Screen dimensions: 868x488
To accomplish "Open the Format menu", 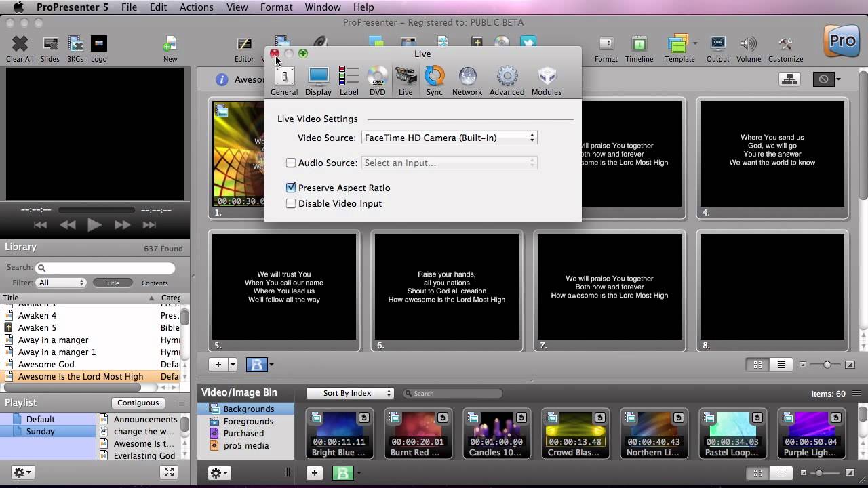I will click(x=276, y=7).
